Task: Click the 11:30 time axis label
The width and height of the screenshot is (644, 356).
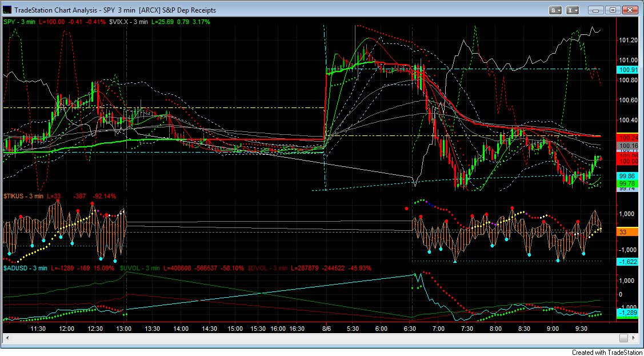Action: pos(38,329)
